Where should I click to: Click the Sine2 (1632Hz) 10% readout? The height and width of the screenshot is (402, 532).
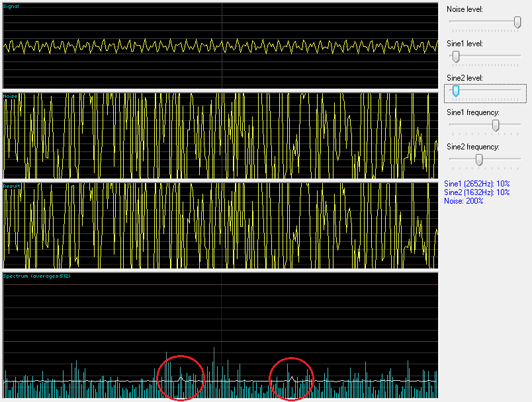476,192
